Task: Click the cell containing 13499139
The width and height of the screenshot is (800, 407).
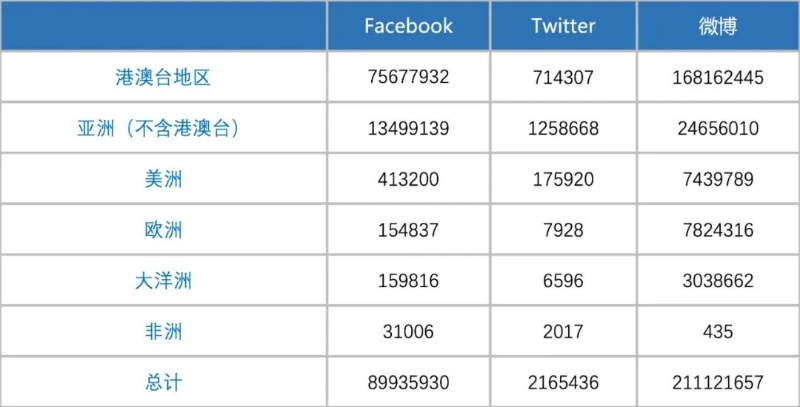Action: tap(407, 128)
